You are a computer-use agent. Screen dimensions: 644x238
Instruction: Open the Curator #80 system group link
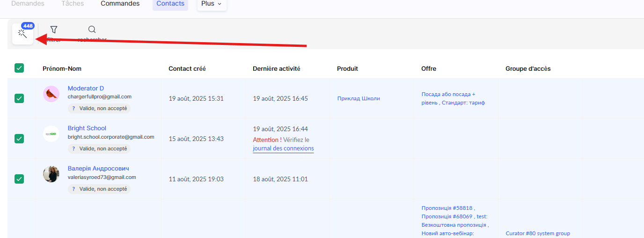[538, 233]
